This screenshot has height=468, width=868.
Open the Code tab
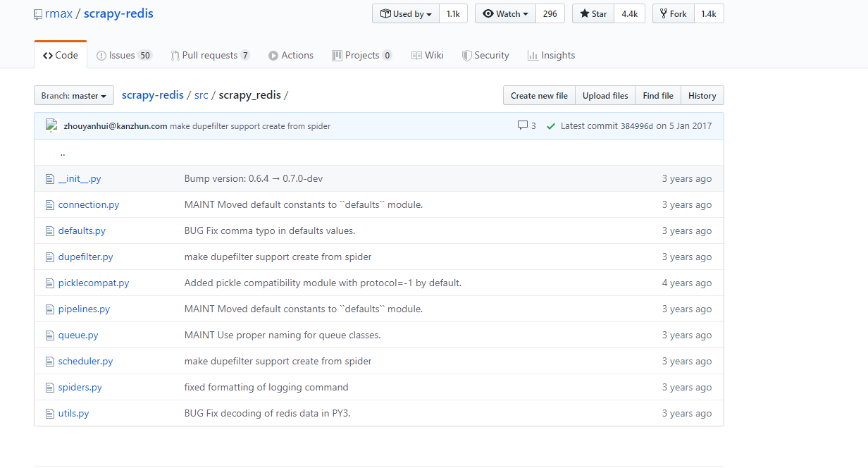point(61,55)
